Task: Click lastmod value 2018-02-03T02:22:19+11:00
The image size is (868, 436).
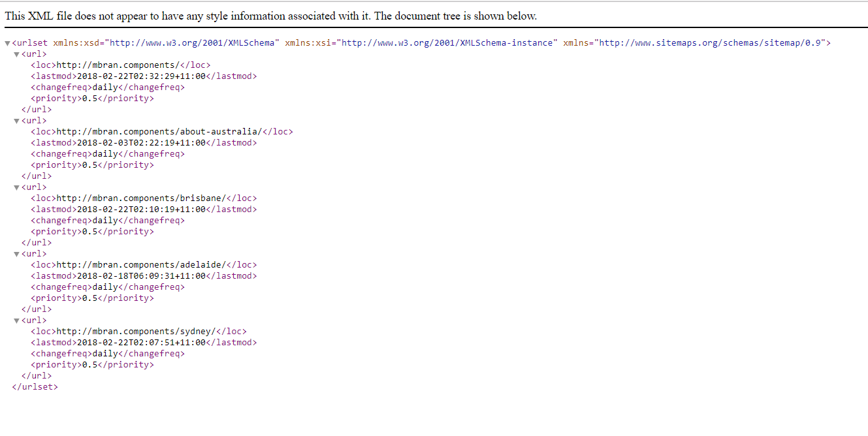Action: point(141,142)
